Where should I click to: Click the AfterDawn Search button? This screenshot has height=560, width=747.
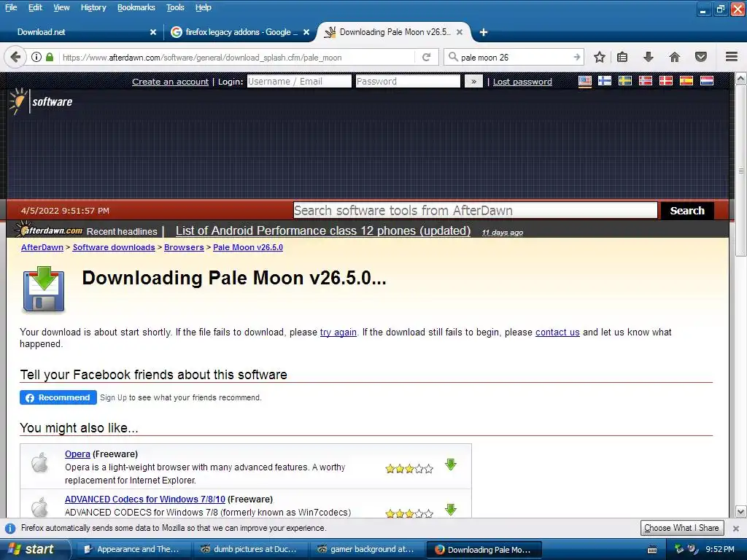687,211
